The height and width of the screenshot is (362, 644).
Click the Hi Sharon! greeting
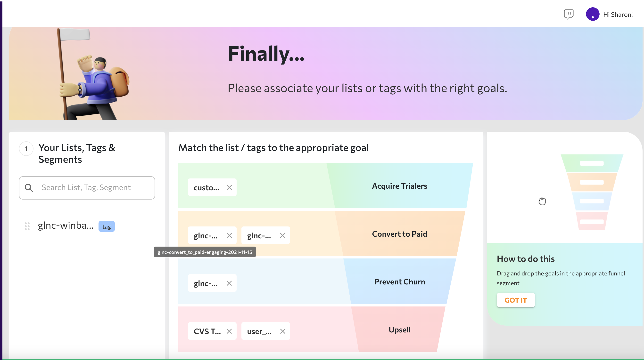[x=618, y=14]
